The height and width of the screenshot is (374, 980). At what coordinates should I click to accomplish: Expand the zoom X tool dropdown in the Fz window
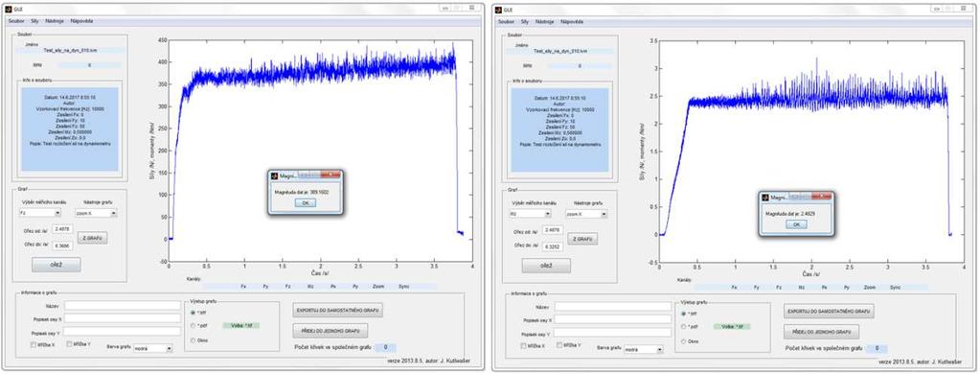(96, 213)
